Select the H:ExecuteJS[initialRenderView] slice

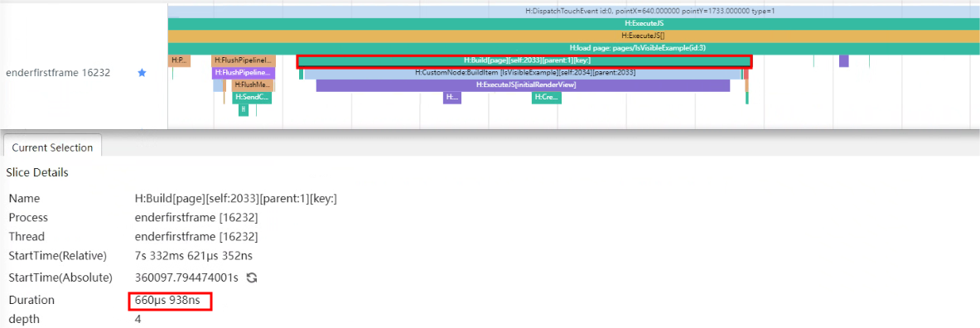[523, 85]
